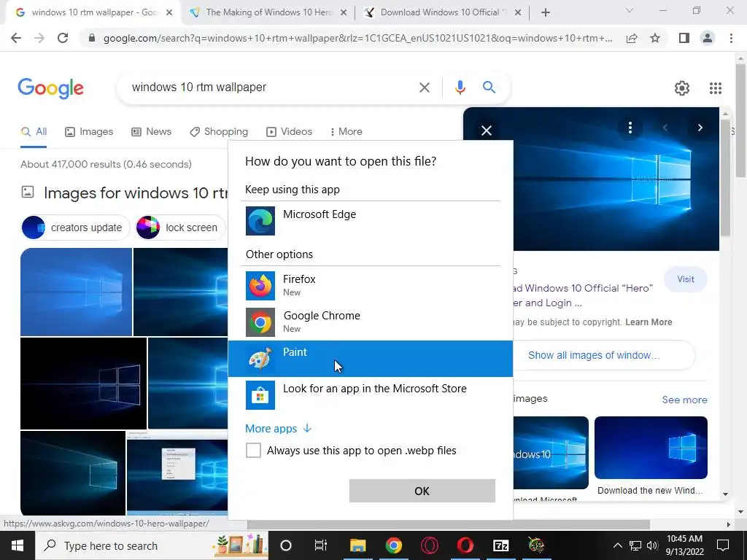747x560 pixels.
Task: Open the volume control in system tray
Action: click(x=652, y=545)
